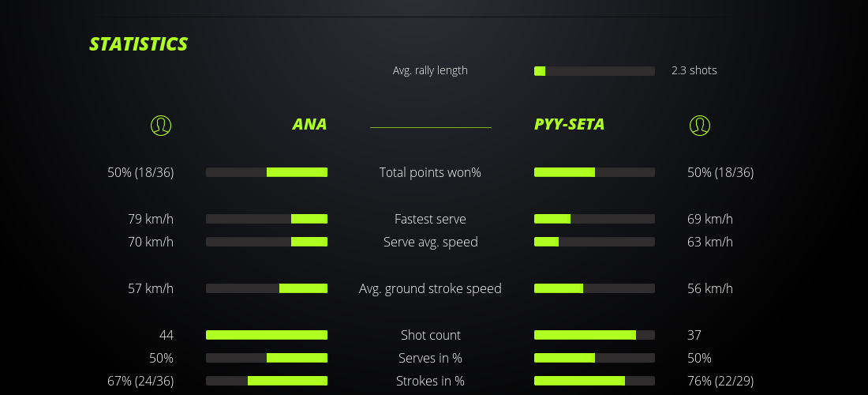Click the Serve avg. speed label
The width and height of the screenshot is (868, 395).
pos(430,242)
